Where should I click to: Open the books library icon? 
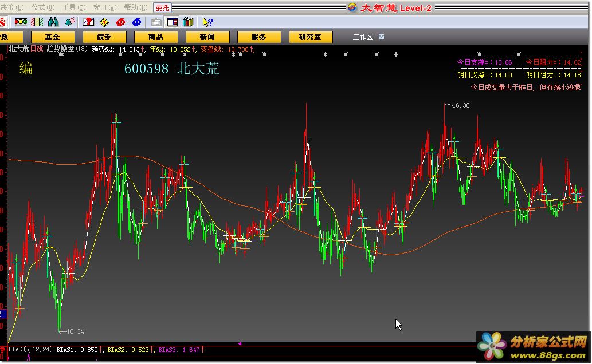click(188, 22)
